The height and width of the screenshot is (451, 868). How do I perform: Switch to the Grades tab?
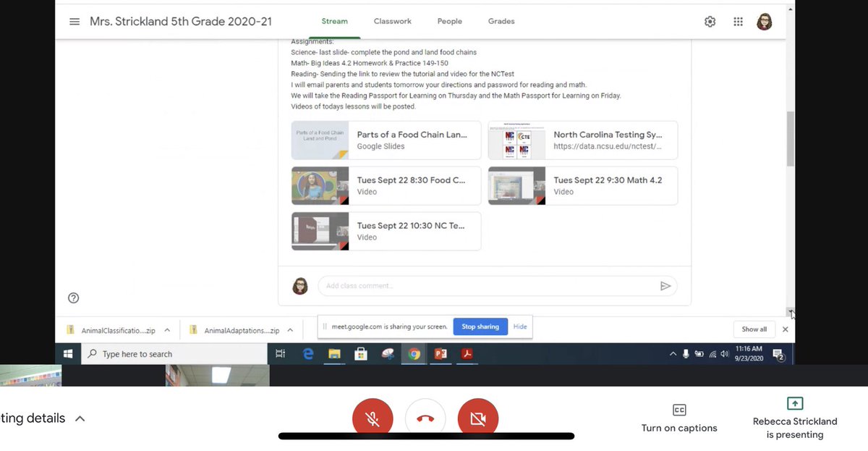pos(501,22)
